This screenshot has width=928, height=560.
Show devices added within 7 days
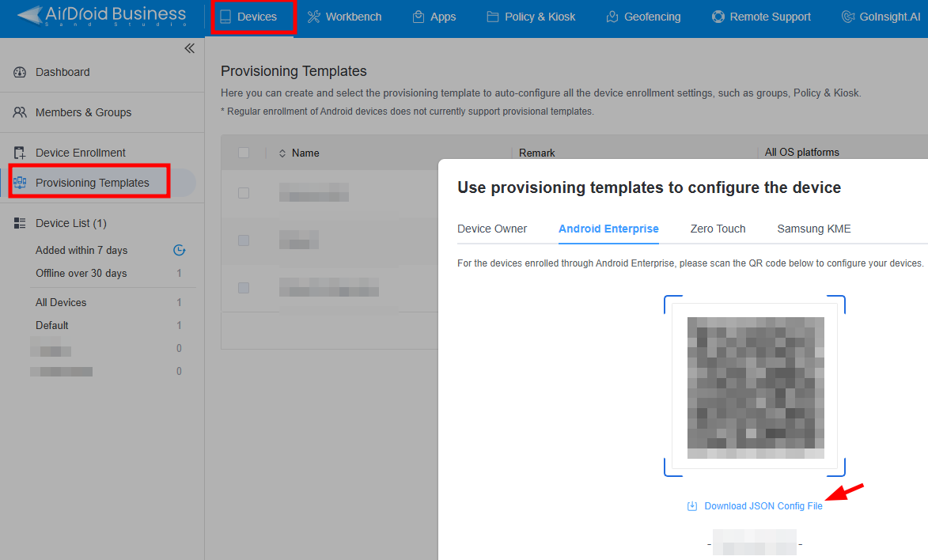coord(81,251)
